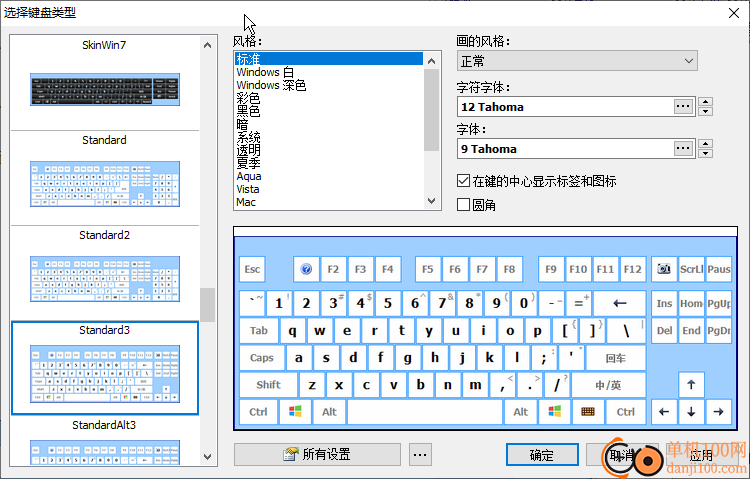This screenshot has width=750, height=479.
Task: Click the right Windows logo key
Action: coord(554,412)
